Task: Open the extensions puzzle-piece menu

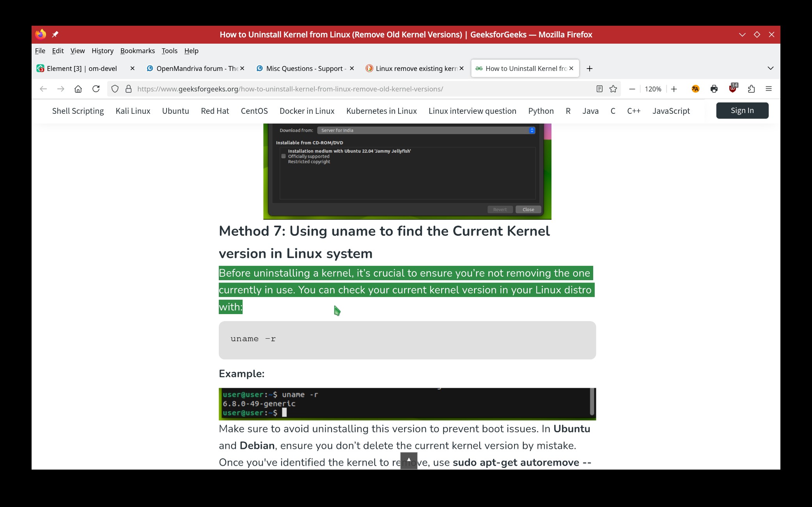Action: pos(752,89)
